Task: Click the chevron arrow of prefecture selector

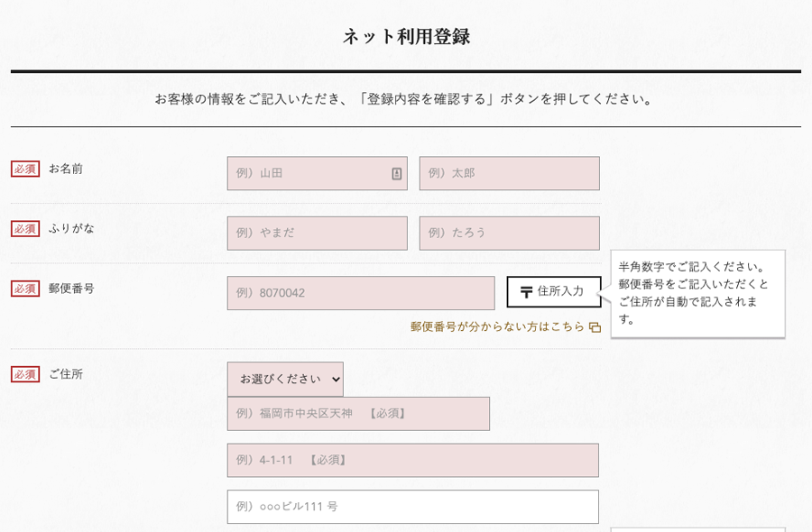Action: point(336,380)
